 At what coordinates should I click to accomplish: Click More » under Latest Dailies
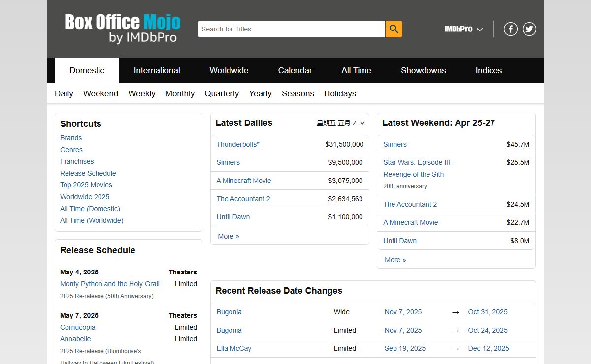tap(229, 236)
